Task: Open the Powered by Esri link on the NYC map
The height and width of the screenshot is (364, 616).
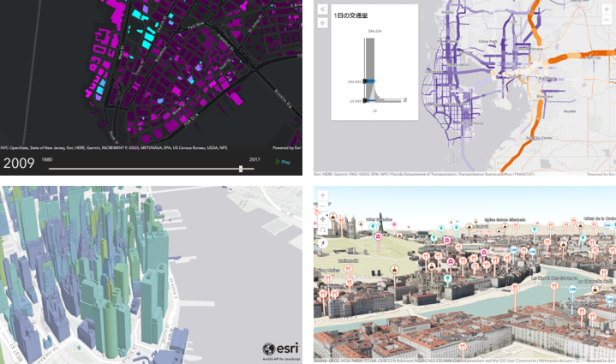Action: coord(287,148)
